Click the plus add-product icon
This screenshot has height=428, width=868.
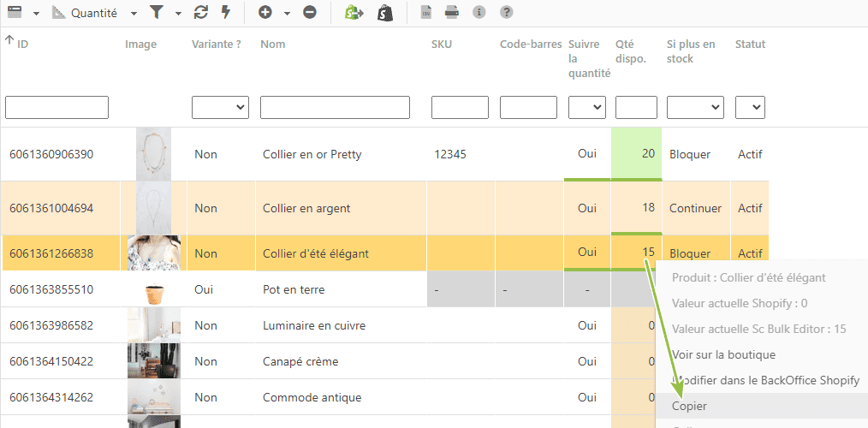coord(265,13)
